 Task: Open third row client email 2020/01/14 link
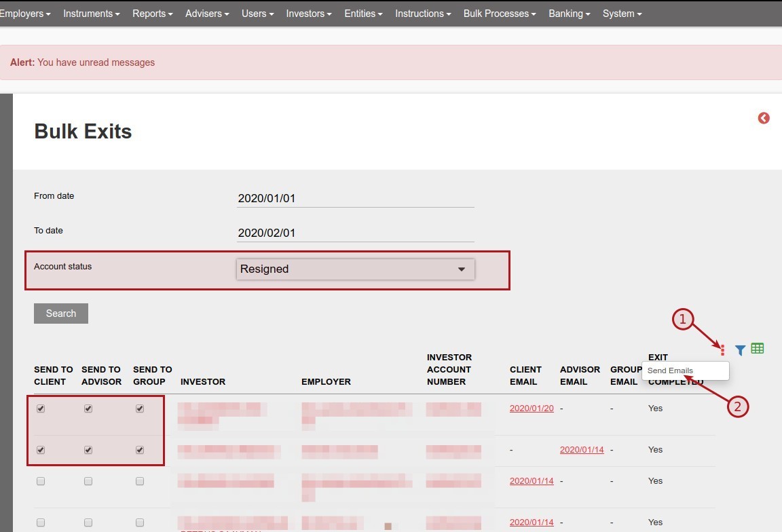click(532, 480)
